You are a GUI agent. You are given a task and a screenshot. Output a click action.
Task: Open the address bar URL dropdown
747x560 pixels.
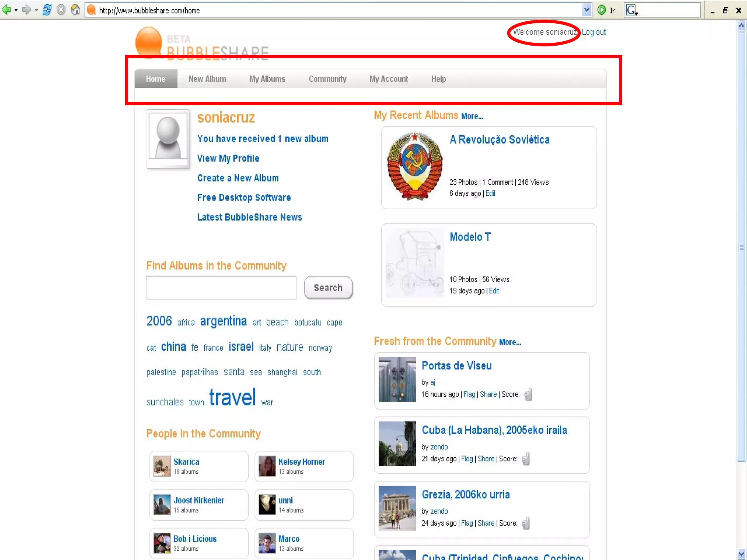point(586,10)
